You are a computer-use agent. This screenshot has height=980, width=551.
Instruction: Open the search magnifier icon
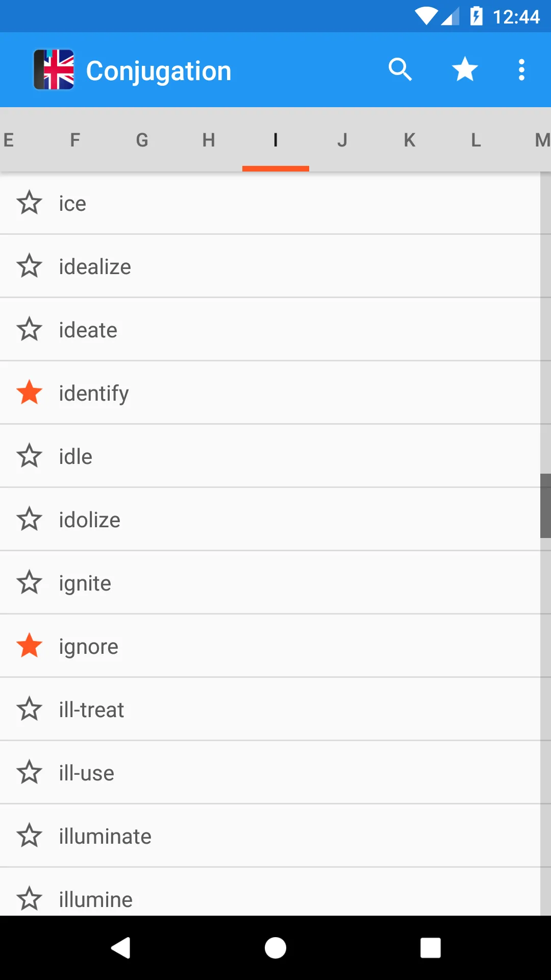pos(400,69)
